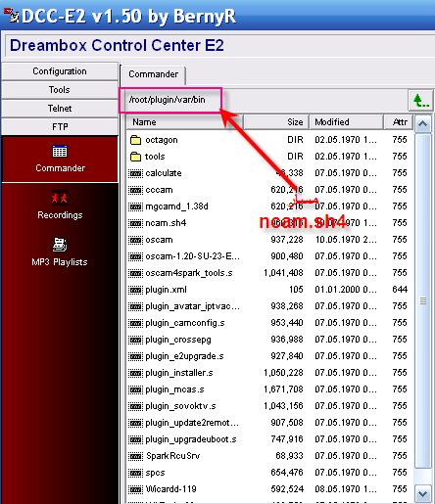This screenshot has width=435, height=504.
Task: Sort by the Attr column header
Action: 399,122
